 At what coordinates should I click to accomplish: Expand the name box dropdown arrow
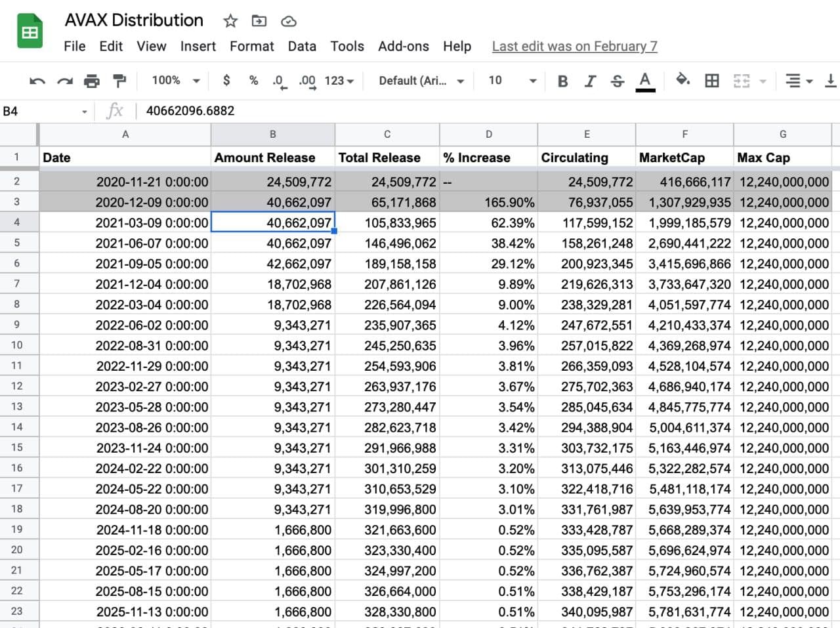tap(85, 112)
